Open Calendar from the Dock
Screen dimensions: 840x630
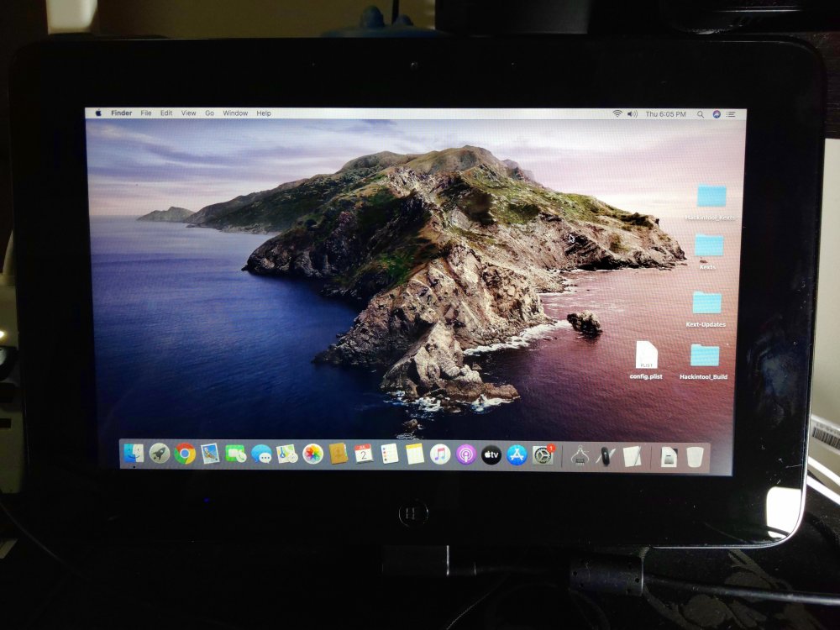[364, 454]
